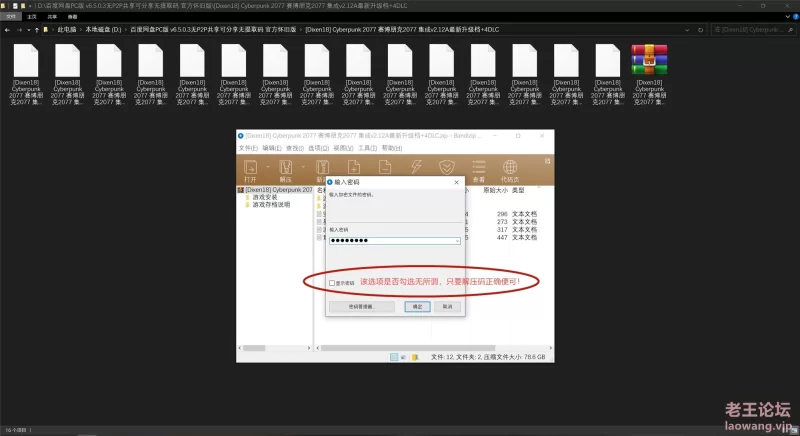This screenshot has width=800, height=436.
Task: Open the dropdown arrow beside the 解压 button
Action: (x=303, y=167)
